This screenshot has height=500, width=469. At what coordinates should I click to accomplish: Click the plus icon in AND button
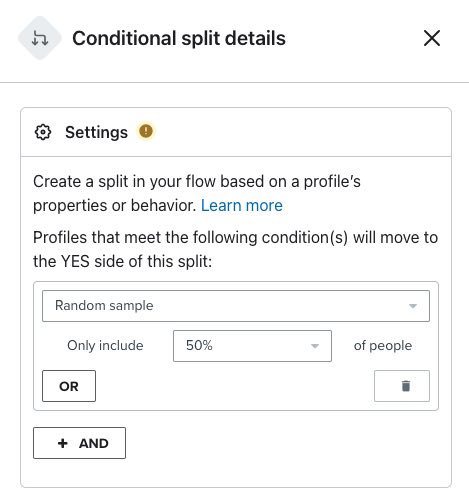63,443
